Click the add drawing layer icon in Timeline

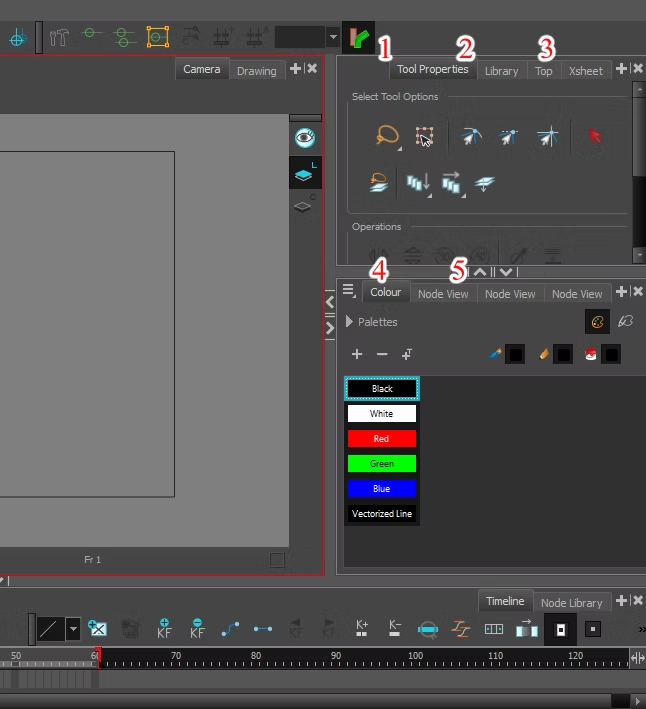pos(98,629)
